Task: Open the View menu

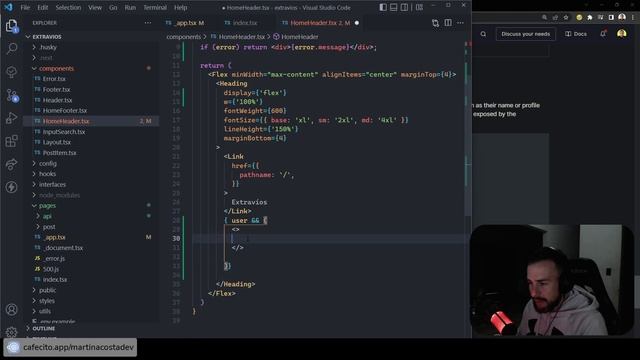Action: pyautogui.click(x=95, y=7)
